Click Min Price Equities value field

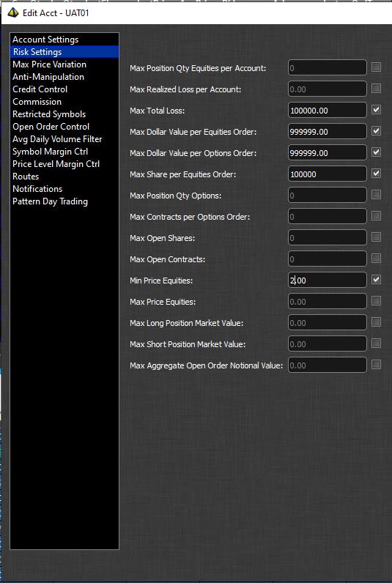point(328,280)
